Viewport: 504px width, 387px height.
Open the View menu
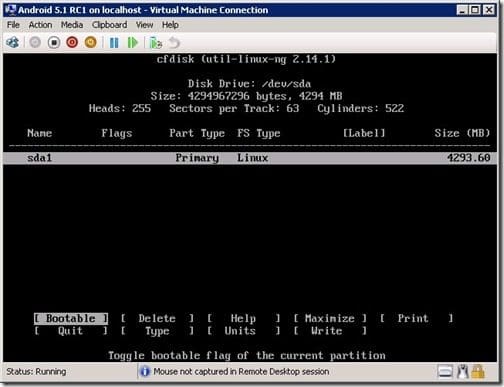tap(144, 25)
